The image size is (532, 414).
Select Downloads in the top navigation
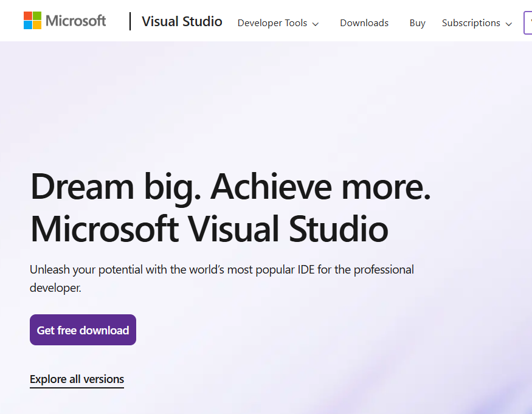coord(364,22)
